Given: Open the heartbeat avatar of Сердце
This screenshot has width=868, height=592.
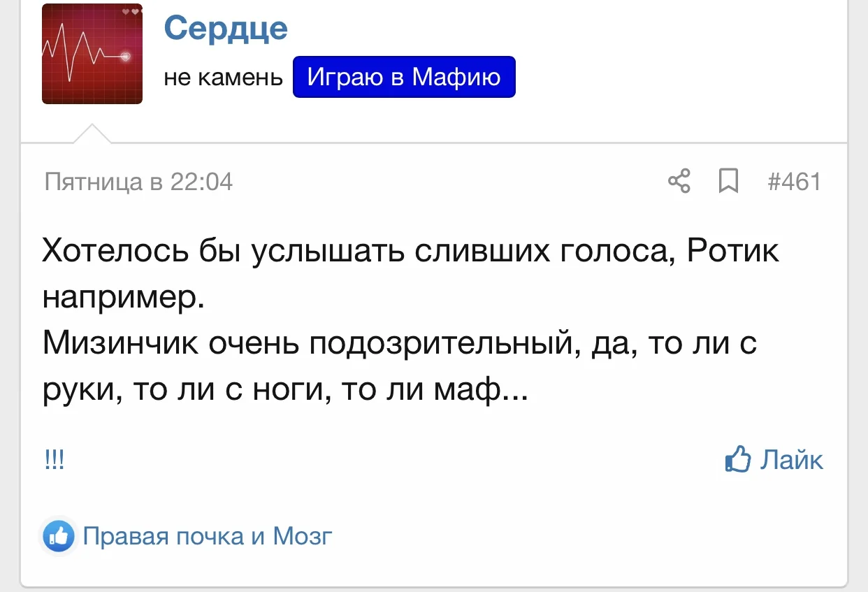Looking at the screenshot, I should coord(92,54).
